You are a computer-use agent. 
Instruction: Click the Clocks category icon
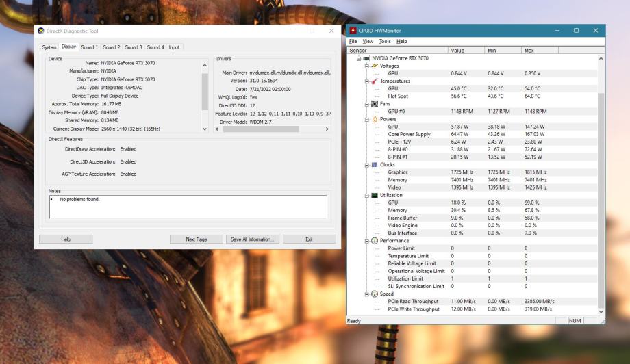pos(375,164)
